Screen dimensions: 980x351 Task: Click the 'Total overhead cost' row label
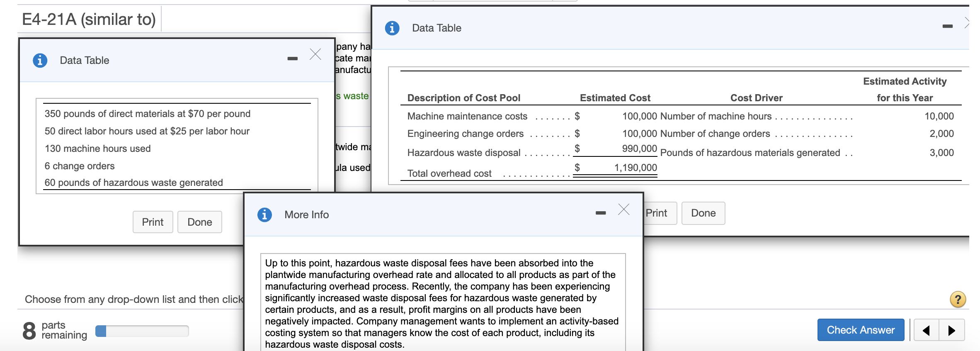point(449,173)
